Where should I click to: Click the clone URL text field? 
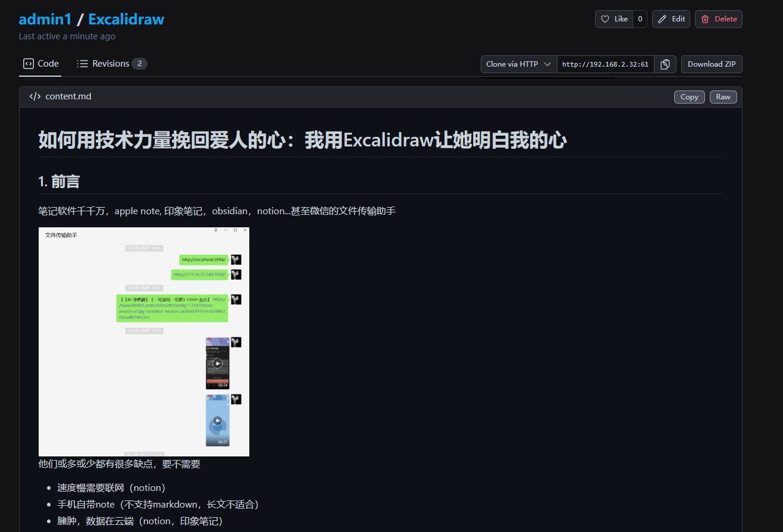(605, 64)
